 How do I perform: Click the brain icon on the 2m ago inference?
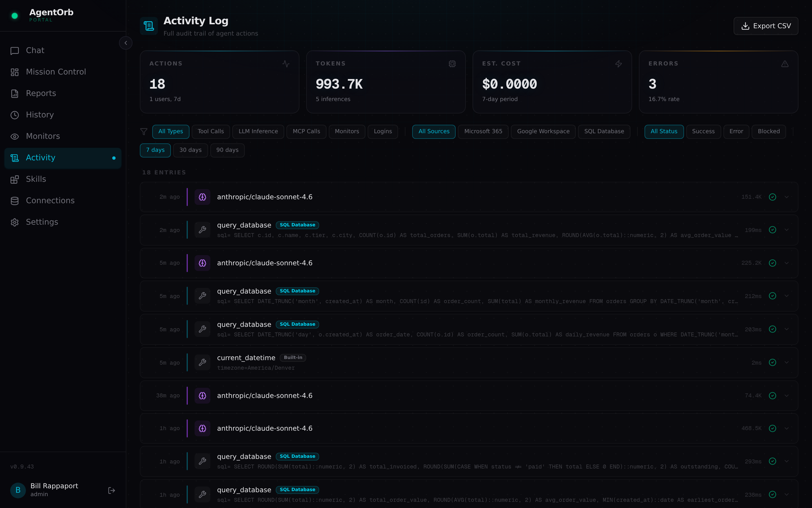click(x=202, y=197)
